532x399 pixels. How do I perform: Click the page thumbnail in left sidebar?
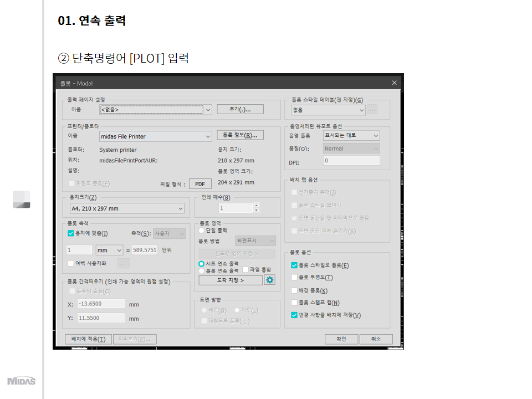(22, 199)
